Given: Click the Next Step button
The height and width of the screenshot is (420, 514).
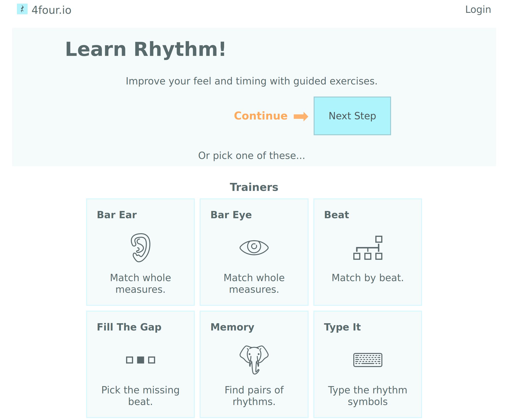Looking at the screenshot, I should (352, 116).
